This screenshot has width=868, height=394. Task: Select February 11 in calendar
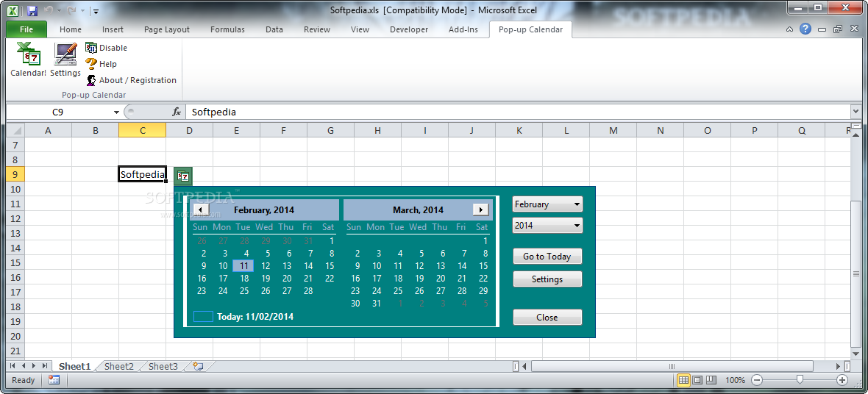(244, 265)
